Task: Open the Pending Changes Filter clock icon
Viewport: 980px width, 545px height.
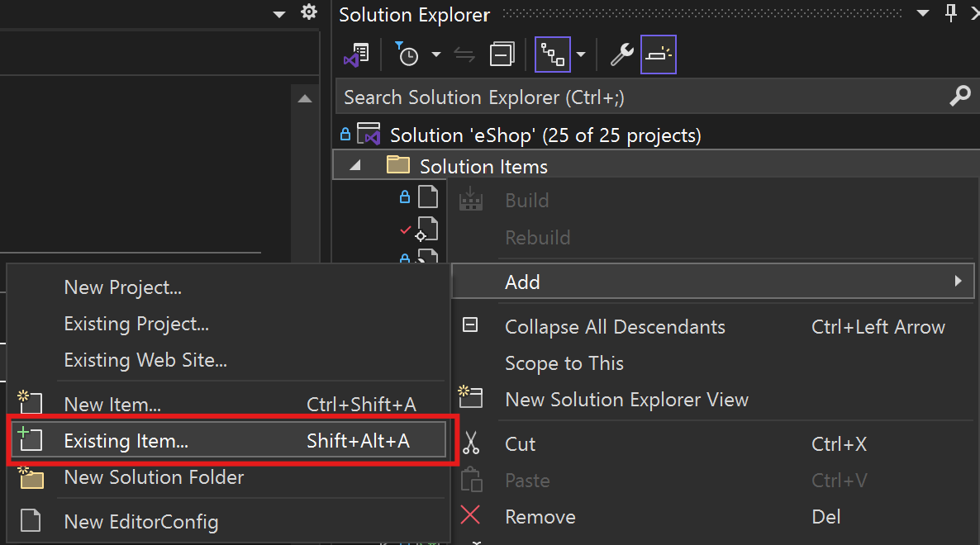Action: click(x=407, y=54)
